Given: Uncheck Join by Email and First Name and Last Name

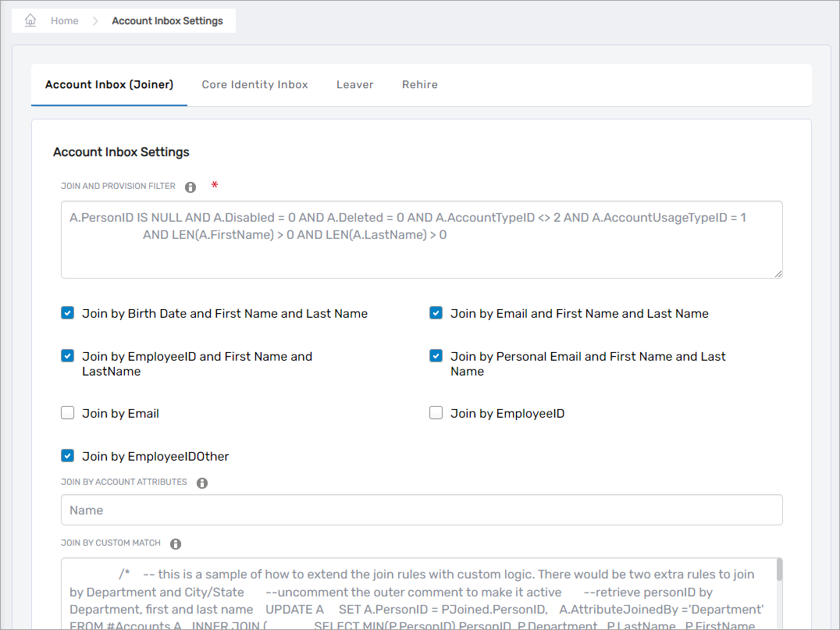Looking at the screenshot, I should (x=436, y=313).
